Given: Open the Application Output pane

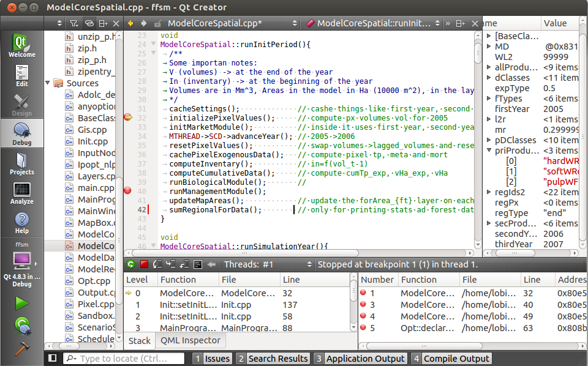Looking at the screenshot, I should coord(365,359).
